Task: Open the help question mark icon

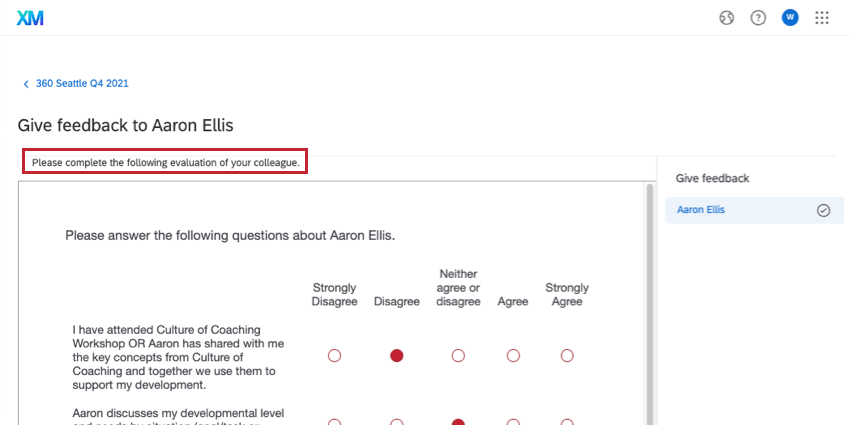Action: point(758,18)
